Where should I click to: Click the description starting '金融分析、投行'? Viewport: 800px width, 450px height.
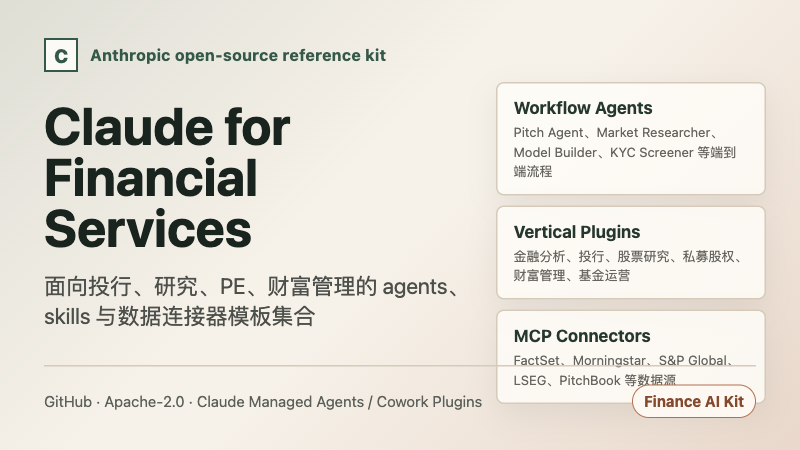click(627, 266)
